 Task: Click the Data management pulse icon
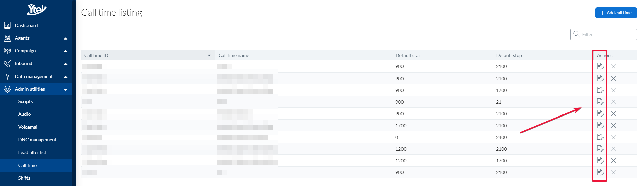7,76
